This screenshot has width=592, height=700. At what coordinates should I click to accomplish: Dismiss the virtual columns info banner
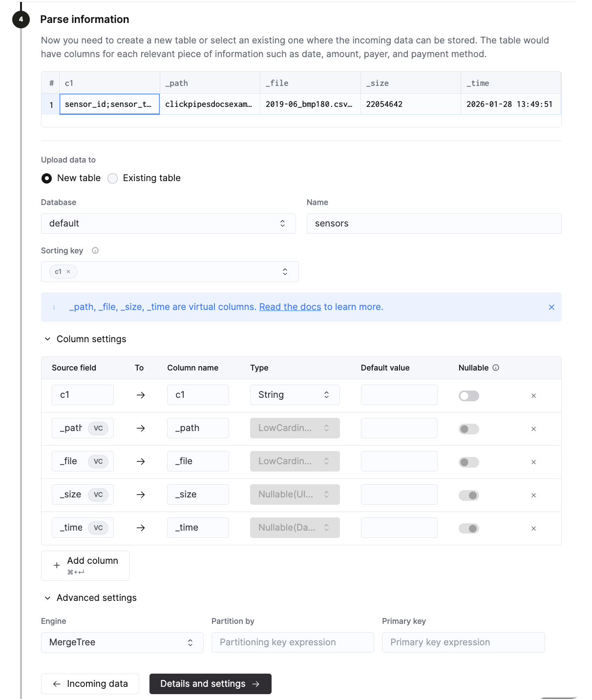[551, 307]
